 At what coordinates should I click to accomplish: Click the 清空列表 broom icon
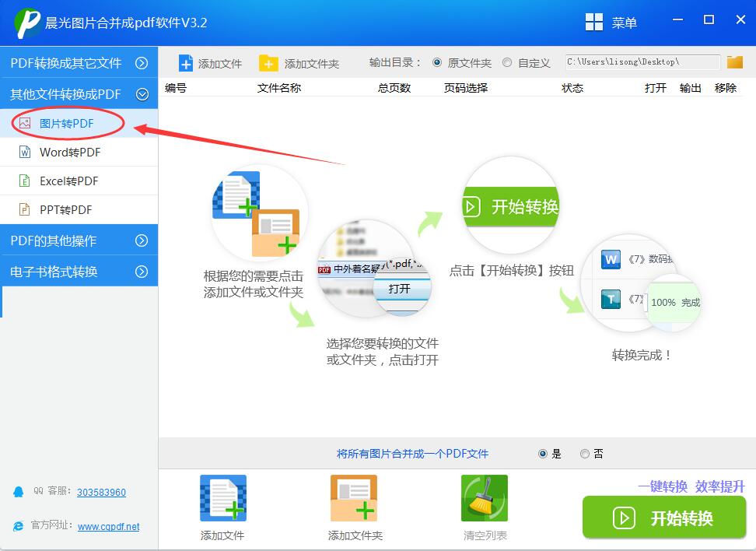pyautogui.click(x=485, y=498)
